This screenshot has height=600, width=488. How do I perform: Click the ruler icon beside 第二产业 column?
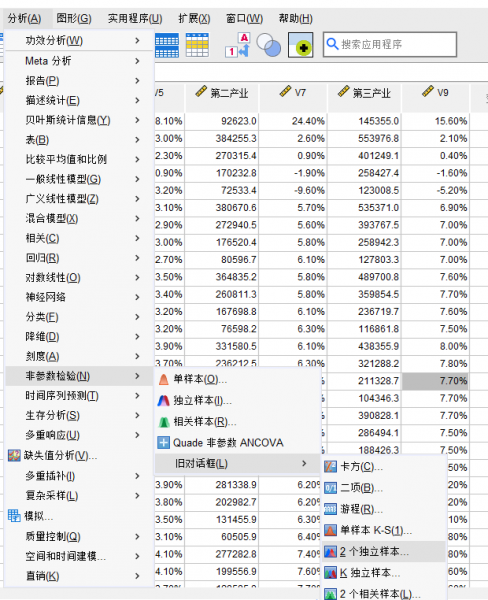tap(201, 91)
